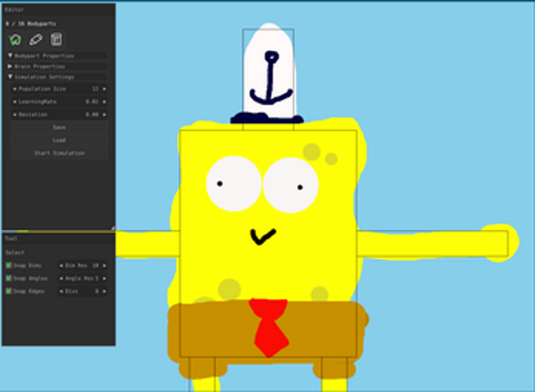Decrease Angle Res with left arrow
Image resolution: width=535 pixels, height=392 pixels.
tap(61, 278)
